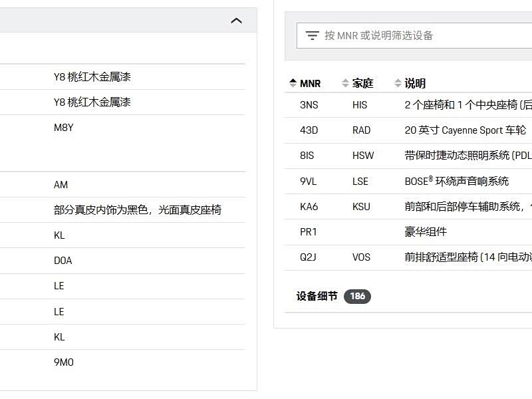Click the 186 count badge

pyautogui.click(x=357, y=296)
